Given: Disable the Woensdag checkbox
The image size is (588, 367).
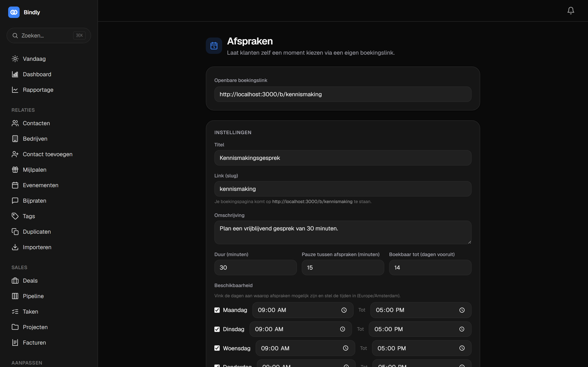Looking at the screenshot, I should pyautogui.click(x=217, y=348).
